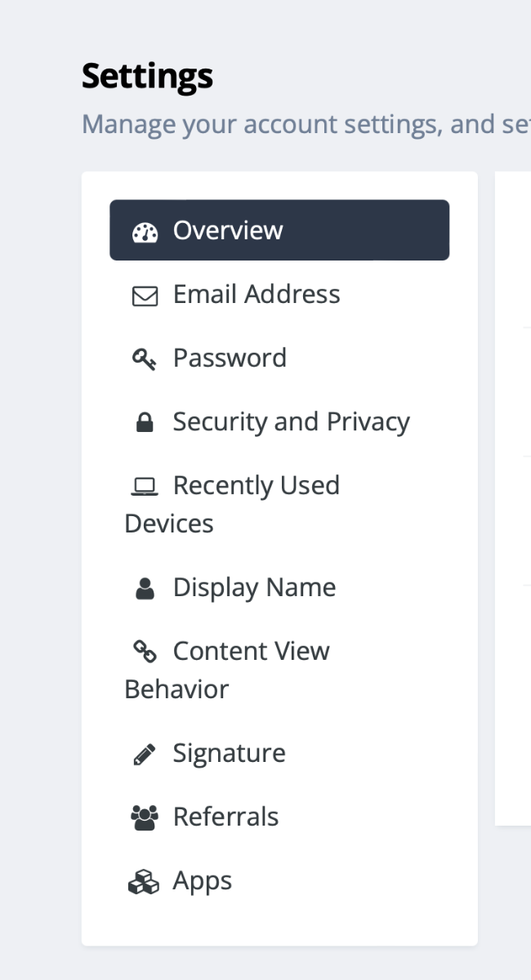This screenshot has width=531, height=980.
Task: Navigate to the Referrals section
Action: [225, 817]
